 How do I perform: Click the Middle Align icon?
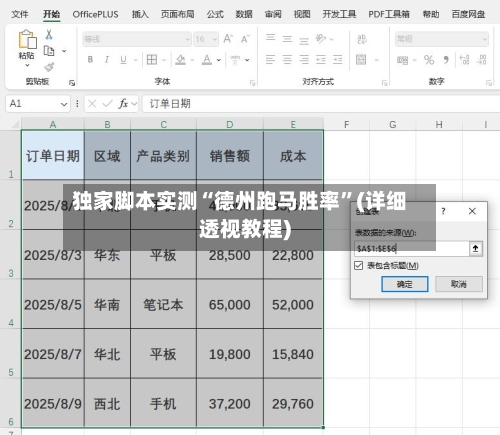pos(287,39)
